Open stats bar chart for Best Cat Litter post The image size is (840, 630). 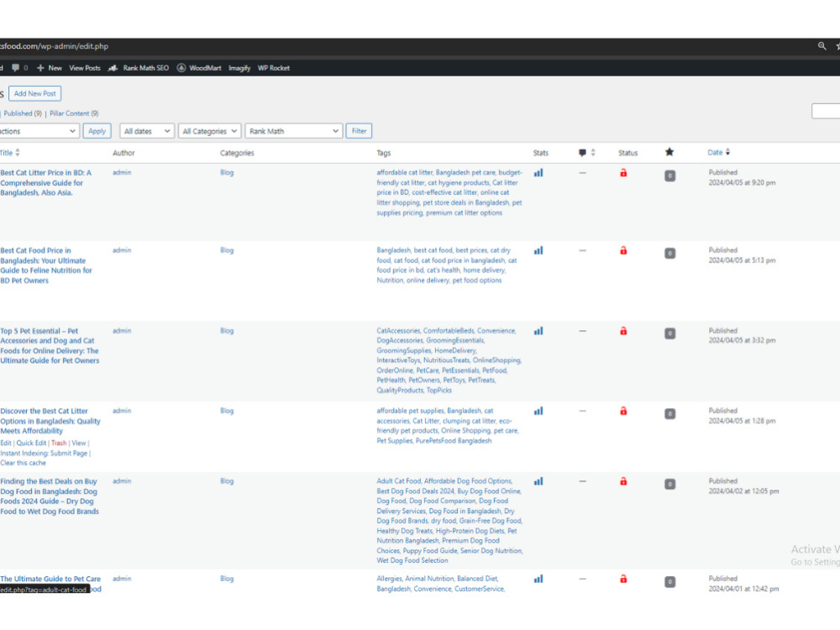tap(538, 172)
